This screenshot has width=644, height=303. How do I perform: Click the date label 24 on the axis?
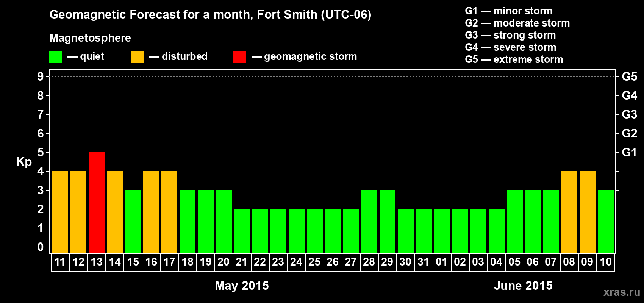[x=297, y=262]
